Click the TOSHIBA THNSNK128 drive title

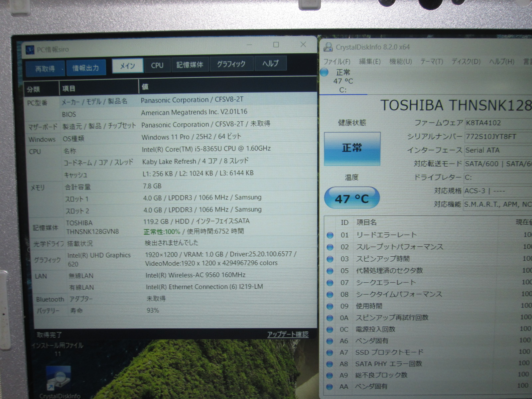[456, 105]
